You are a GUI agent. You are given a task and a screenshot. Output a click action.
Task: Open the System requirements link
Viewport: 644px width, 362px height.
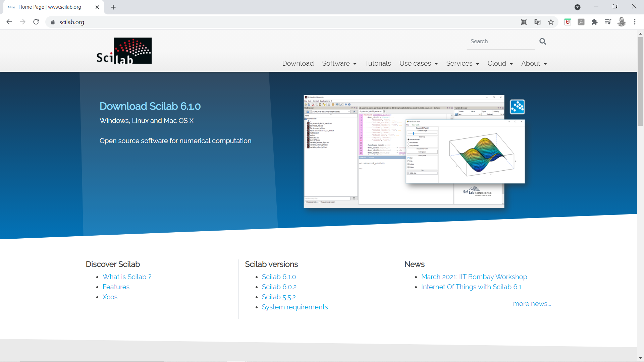294,307
